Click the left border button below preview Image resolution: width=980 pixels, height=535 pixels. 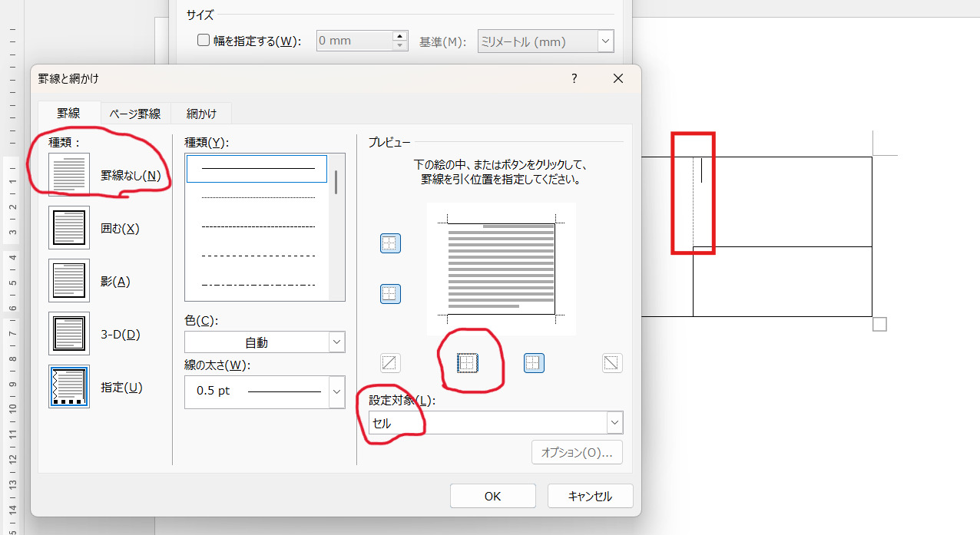(x=467, y=363)
